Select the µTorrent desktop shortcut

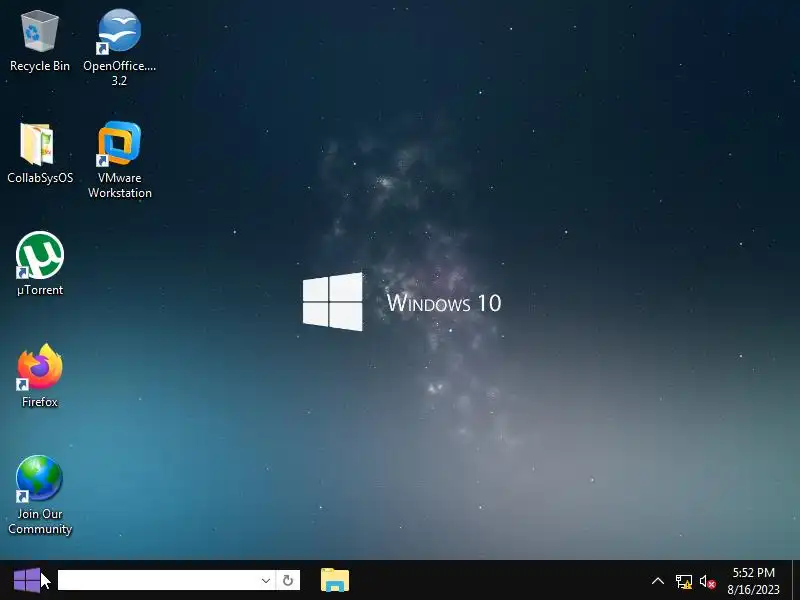(x=40, y=264)
